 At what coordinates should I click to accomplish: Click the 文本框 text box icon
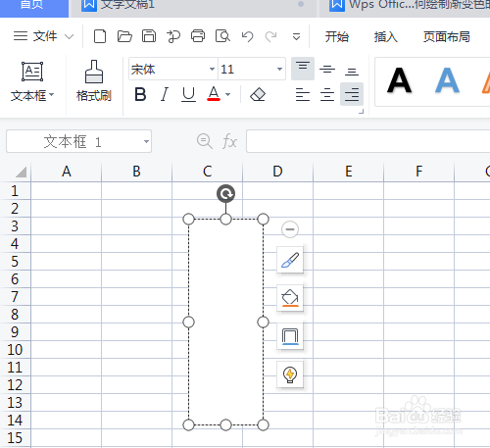[32, 72]
